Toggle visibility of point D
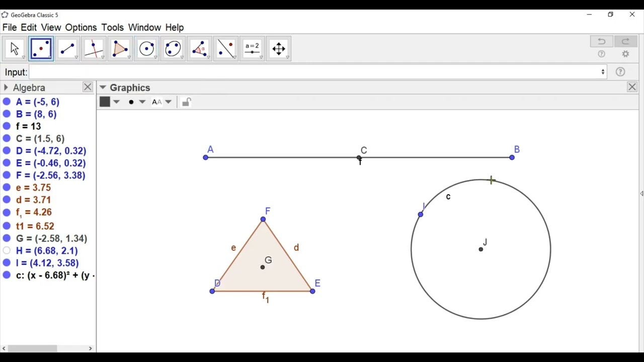This screenshot has height=362, width=644. 7,151
